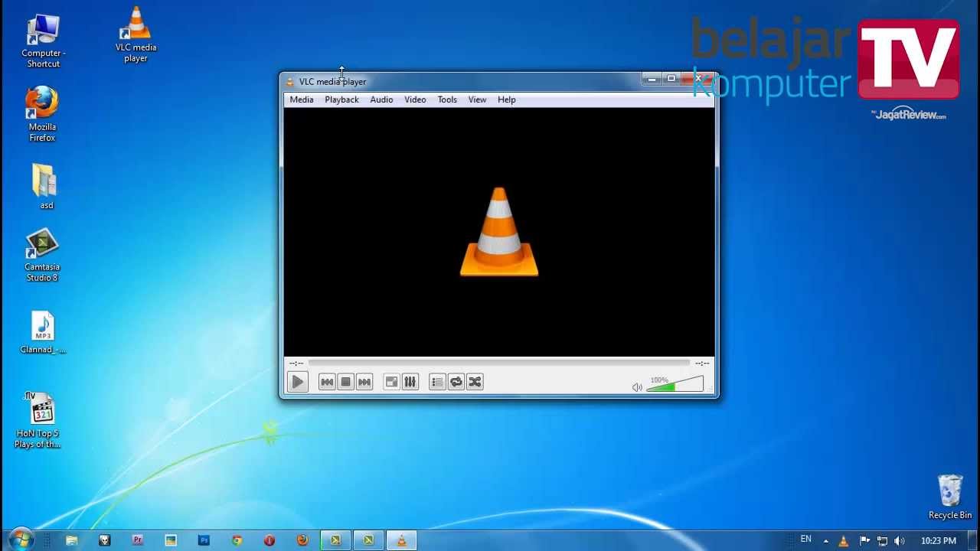Select the HoN Top 5 Plays FLV file
This screenshot has height=551, width=980.
pyautogui.click(x=38, y=419)
